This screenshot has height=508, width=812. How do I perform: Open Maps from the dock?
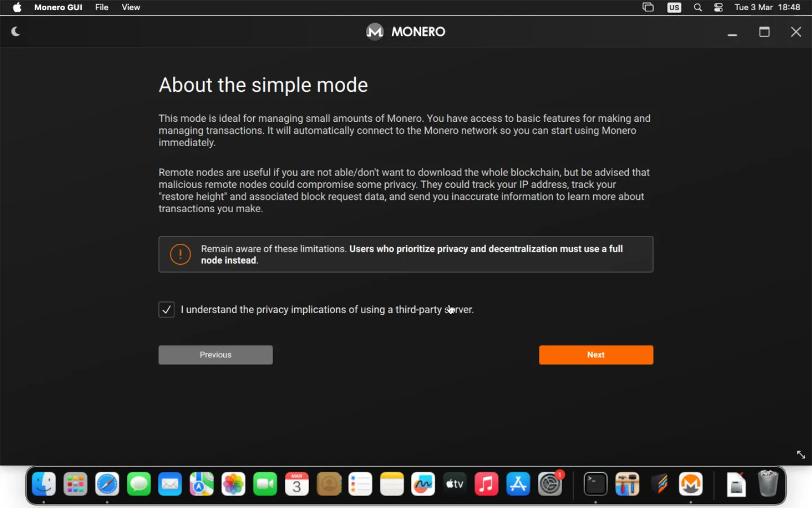(x=202, y=484)
